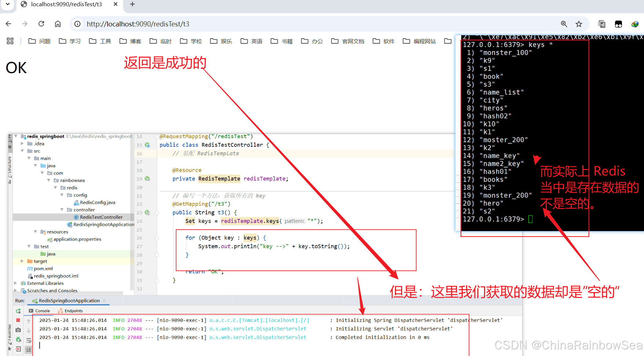
Task: Collapse the main folder
Action: tap(29, 158)
